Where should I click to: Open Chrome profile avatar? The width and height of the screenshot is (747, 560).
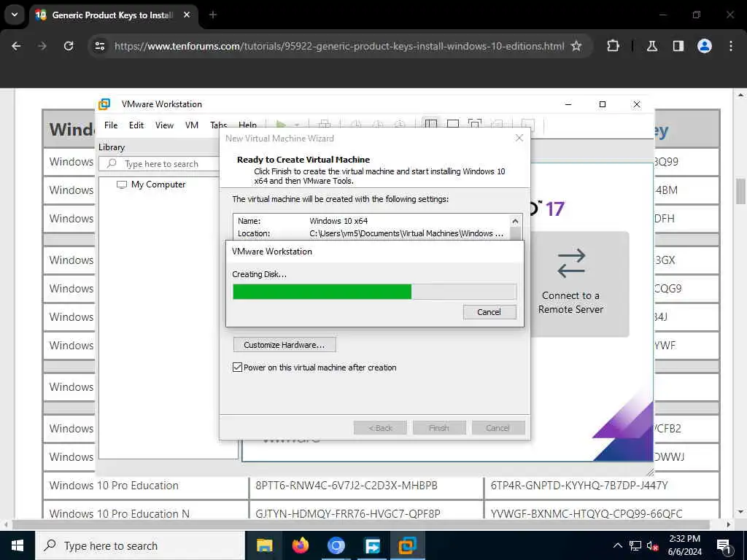705,46
